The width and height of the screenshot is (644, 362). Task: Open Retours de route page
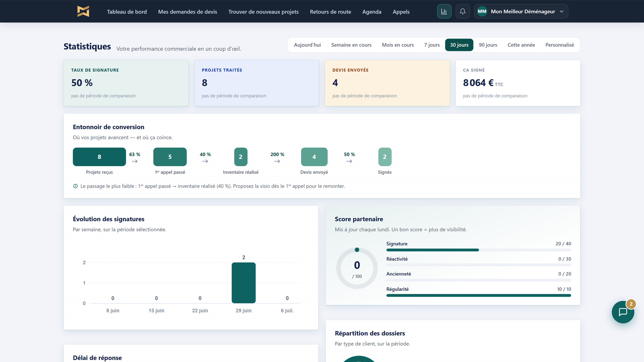click(330, 12)
